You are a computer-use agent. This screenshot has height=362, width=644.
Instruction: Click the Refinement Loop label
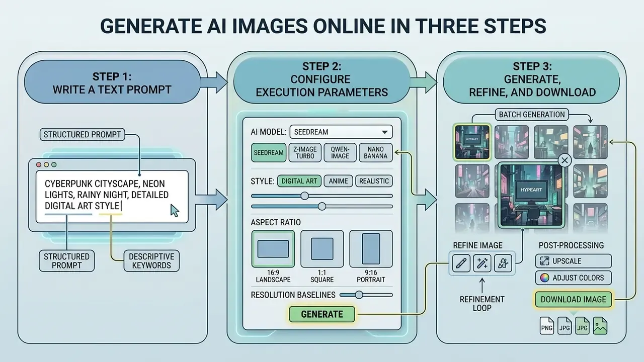482,304
